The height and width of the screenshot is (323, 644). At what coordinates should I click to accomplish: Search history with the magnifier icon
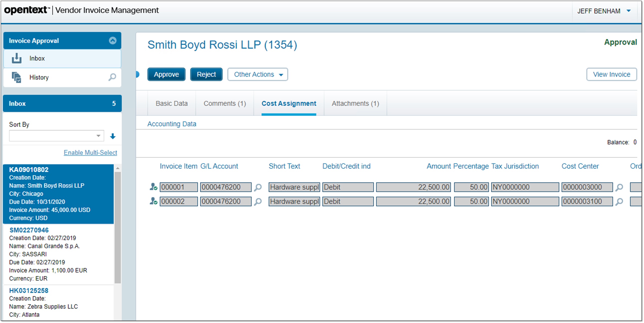112,77
